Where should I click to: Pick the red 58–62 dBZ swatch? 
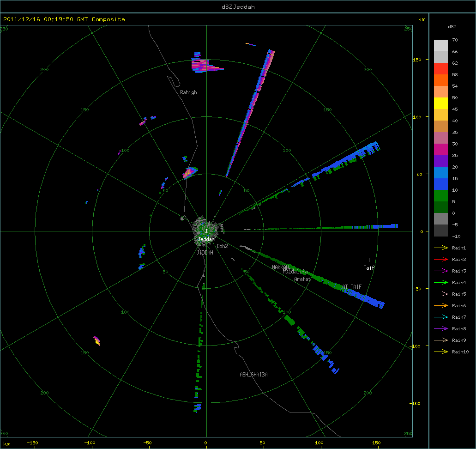pyautogui.click(x=441, y=69)
